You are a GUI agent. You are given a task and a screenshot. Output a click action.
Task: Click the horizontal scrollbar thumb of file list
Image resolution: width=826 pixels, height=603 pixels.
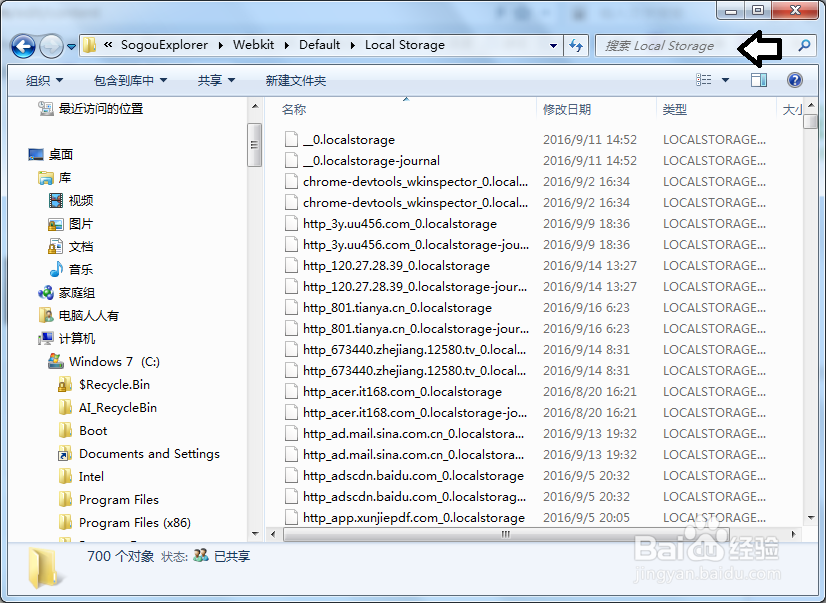click(x=506, y=534)
